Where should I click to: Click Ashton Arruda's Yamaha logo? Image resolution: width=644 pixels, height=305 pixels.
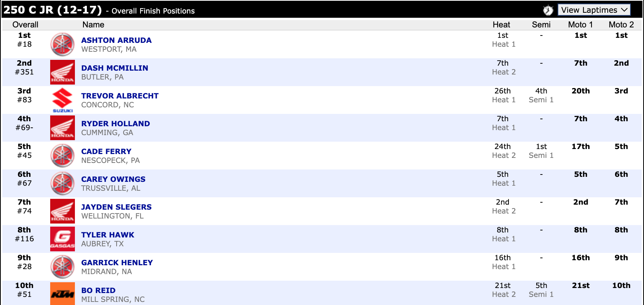[62, 44]
